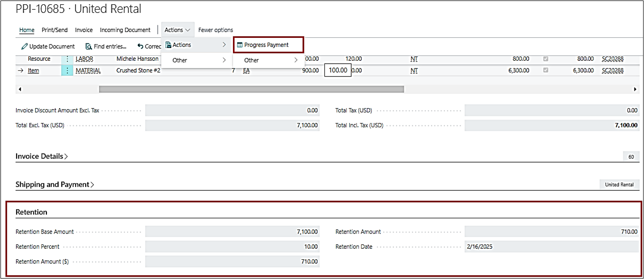Expand the Shipping and Payment section

(55, 184)
